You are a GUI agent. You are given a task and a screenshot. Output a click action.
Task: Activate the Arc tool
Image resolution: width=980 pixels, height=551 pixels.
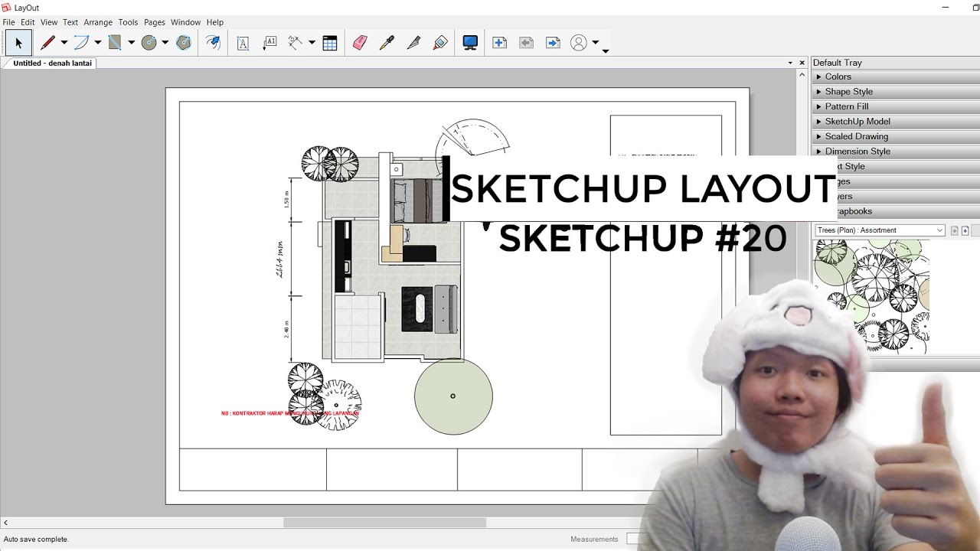81,43
